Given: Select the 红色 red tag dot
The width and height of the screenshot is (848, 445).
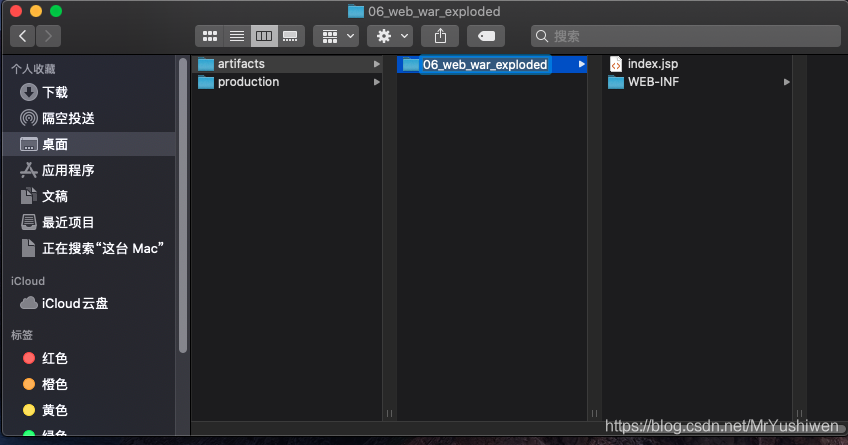Looking at the screenshot, I should click(29, 358).
